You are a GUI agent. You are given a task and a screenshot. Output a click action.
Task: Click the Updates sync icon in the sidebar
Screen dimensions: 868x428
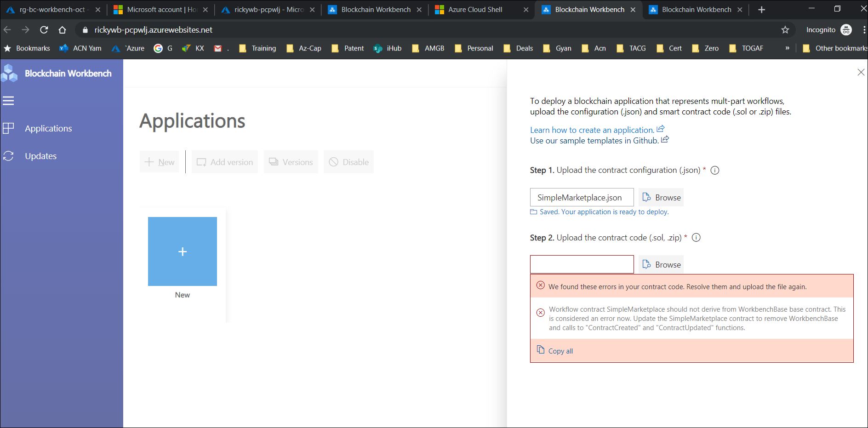click(9, 156)
